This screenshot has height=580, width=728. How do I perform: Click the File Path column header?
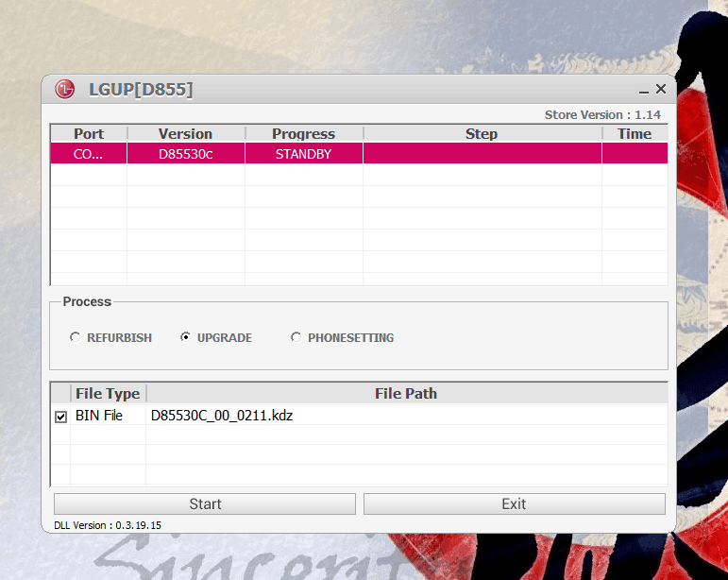click(x=406, y=393)
